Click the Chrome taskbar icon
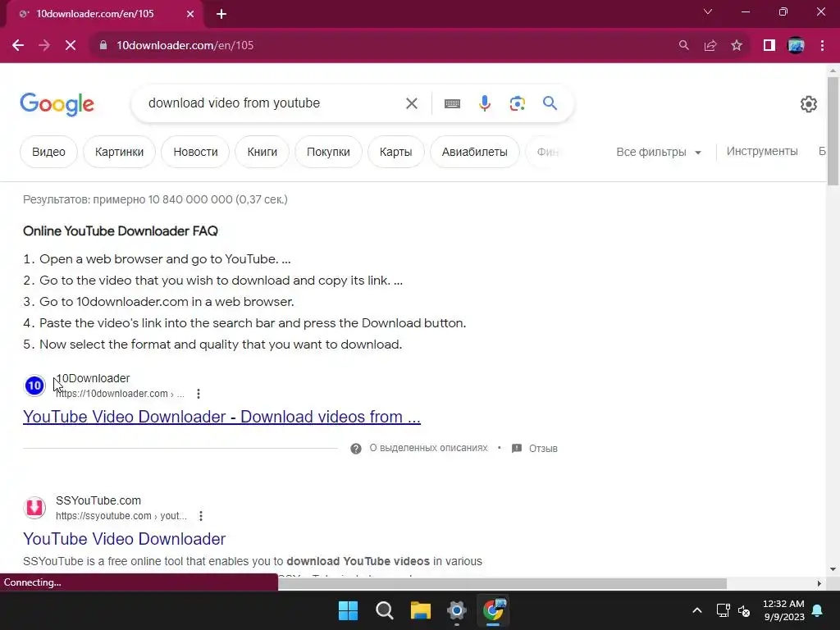This screenshot has width=840, height=630. (x=493, y=610)
